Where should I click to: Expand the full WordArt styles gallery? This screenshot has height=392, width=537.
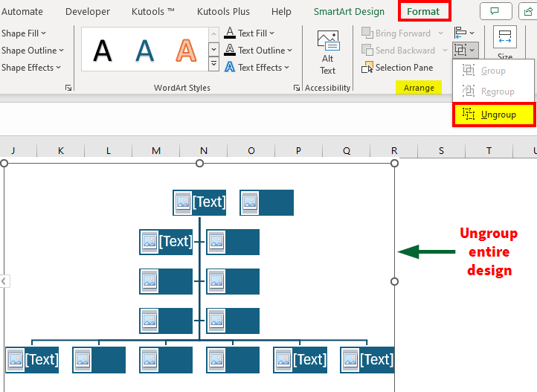point(213,64)
